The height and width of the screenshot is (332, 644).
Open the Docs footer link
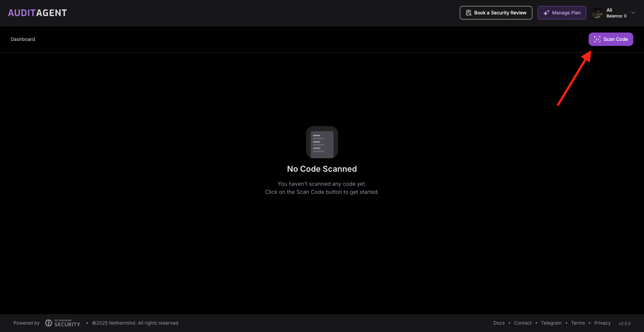(x=499, y=323)
